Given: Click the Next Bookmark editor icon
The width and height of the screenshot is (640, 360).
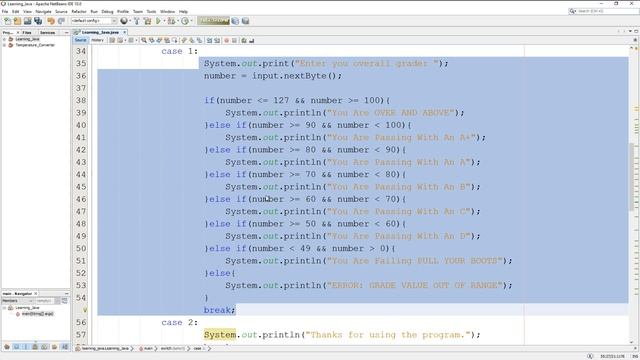Looking at the screenshot, I should (191, 40).
